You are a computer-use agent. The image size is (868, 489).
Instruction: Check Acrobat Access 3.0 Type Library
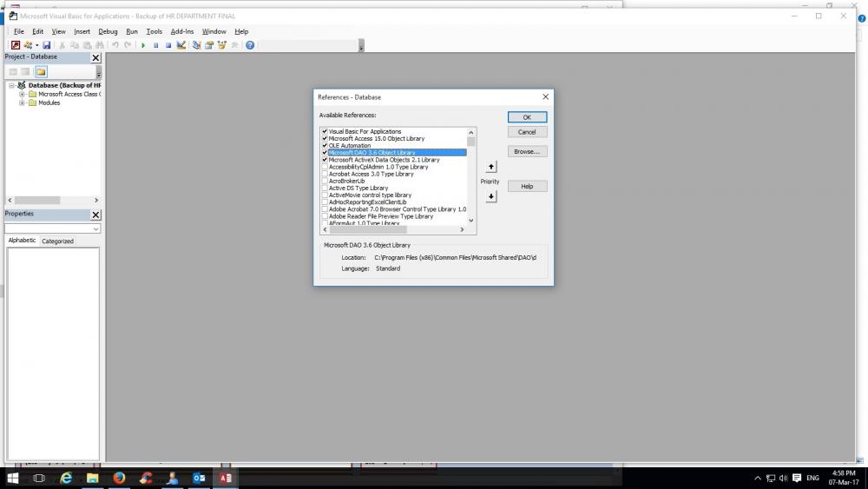click(x=325, y=174)
